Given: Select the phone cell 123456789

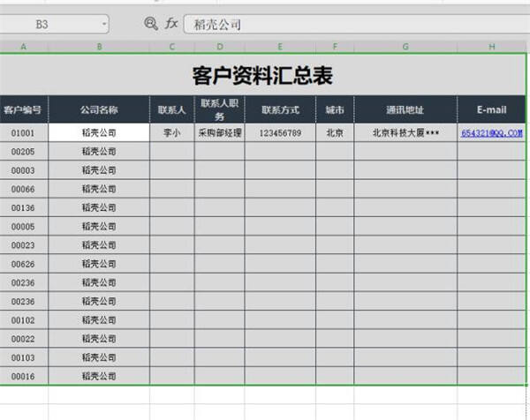Looking at the screenshot, I should click(280, 132).
